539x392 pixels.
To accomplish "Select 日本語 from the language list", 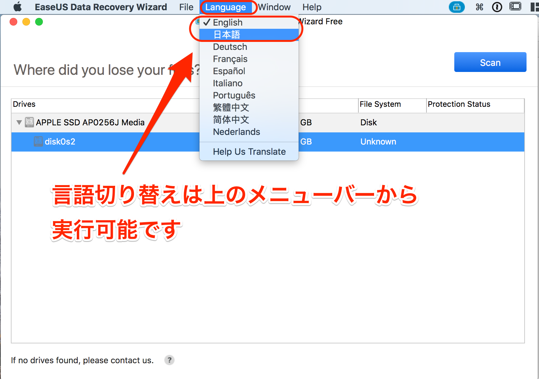I will pyautogui.click(x=227, y=35).
